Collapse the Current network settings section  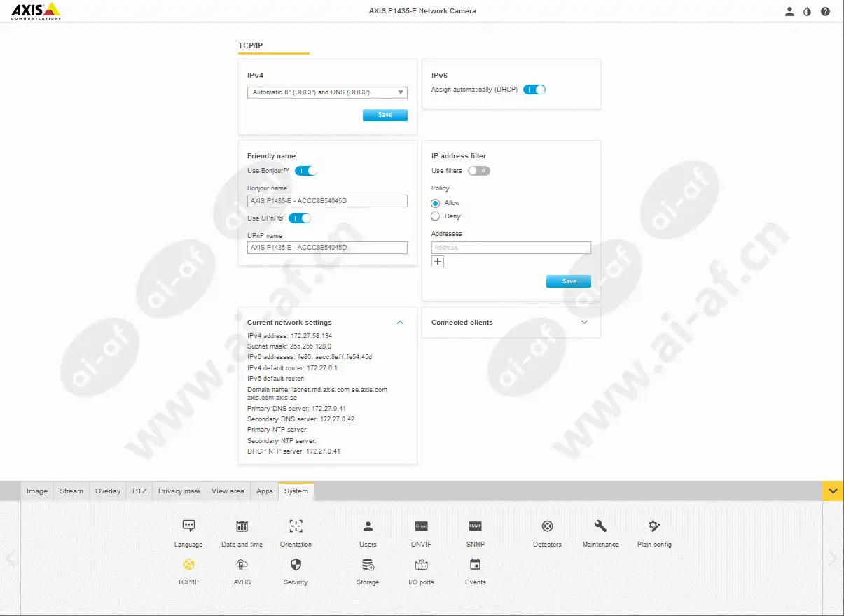click(x=400, y=323)
